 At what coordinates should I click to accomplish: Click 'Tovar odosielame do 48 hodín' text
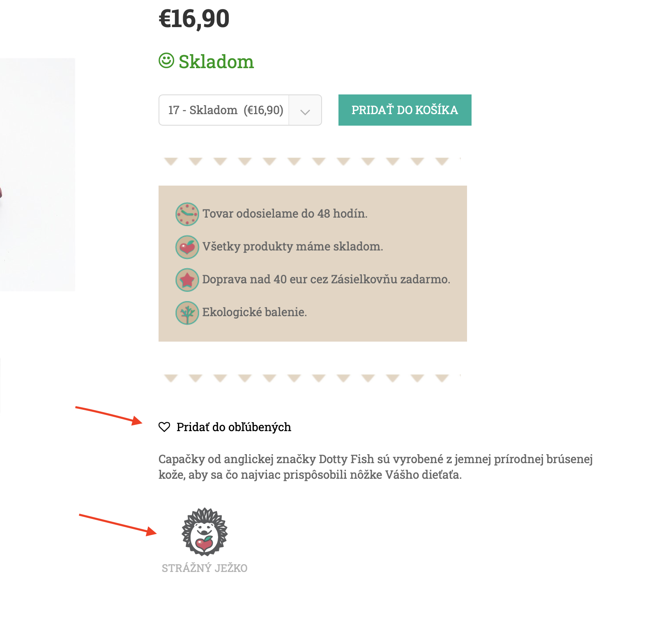coord(285,214)
